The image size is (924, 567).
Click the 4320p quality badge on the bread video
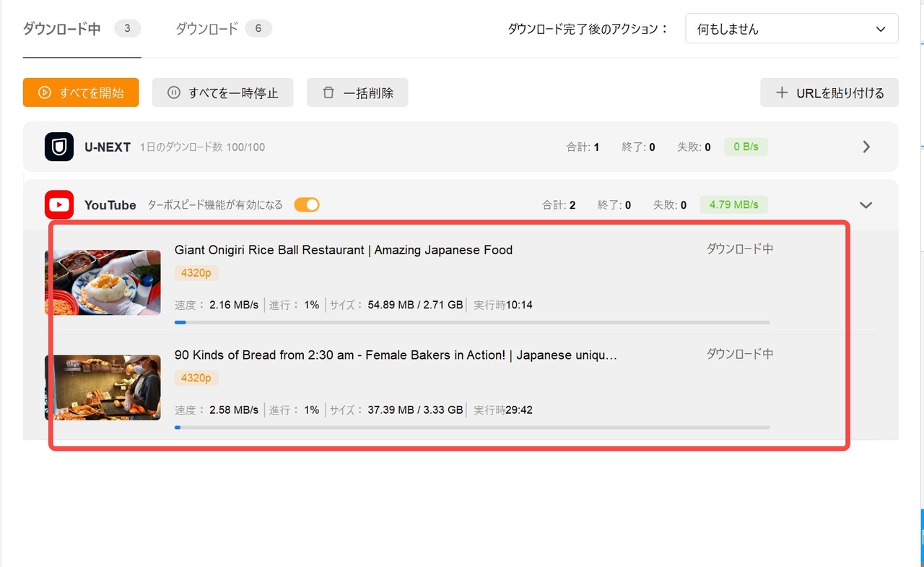[x=196, y=377]
